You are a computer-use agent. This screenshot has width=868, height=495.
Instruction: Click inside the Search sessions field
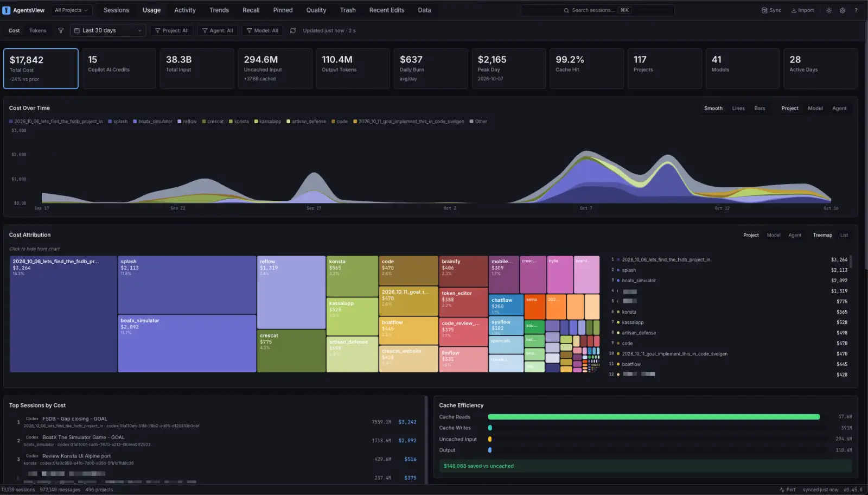597,10
